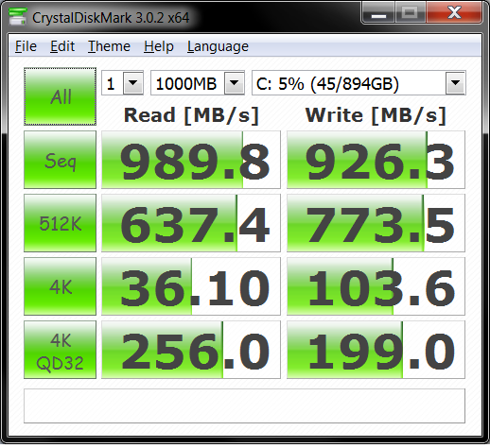This screenshot has width=490, height=448.
Task: Click the Read [MB/s] column header
Action: coord(191,115)
